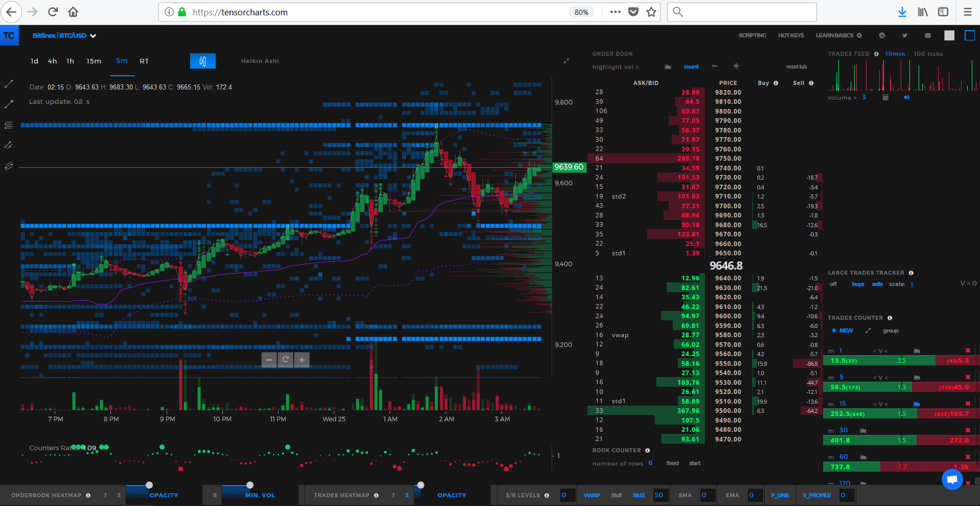Select the parallel channel drawing tool
The image size is (980, 506).
coord(9,145)
